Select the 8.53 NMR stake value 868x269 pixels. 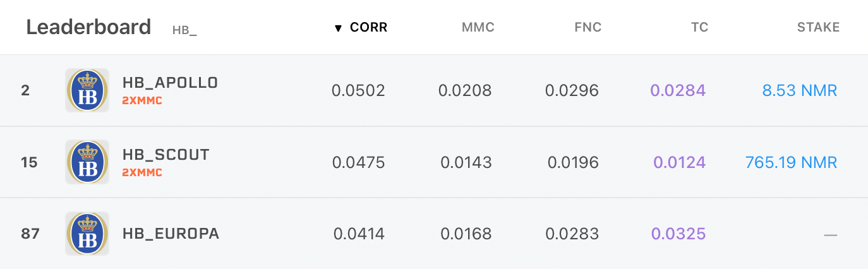[800, 91]
